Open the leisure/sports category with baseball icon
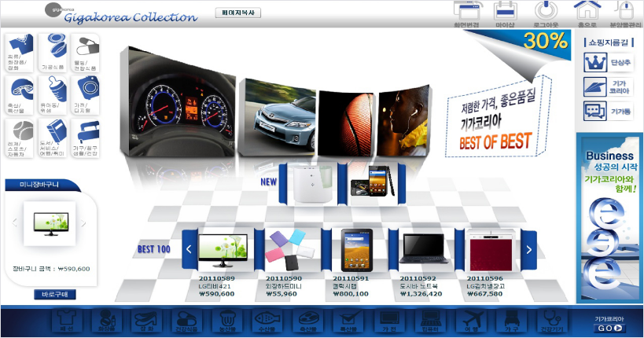 (x=20, y=138)
